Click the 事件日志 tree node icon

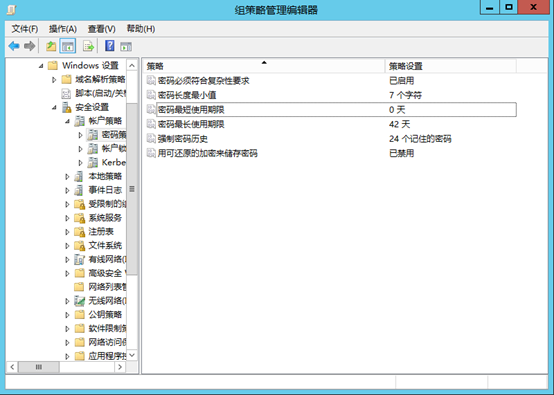(x=78, y=190)
